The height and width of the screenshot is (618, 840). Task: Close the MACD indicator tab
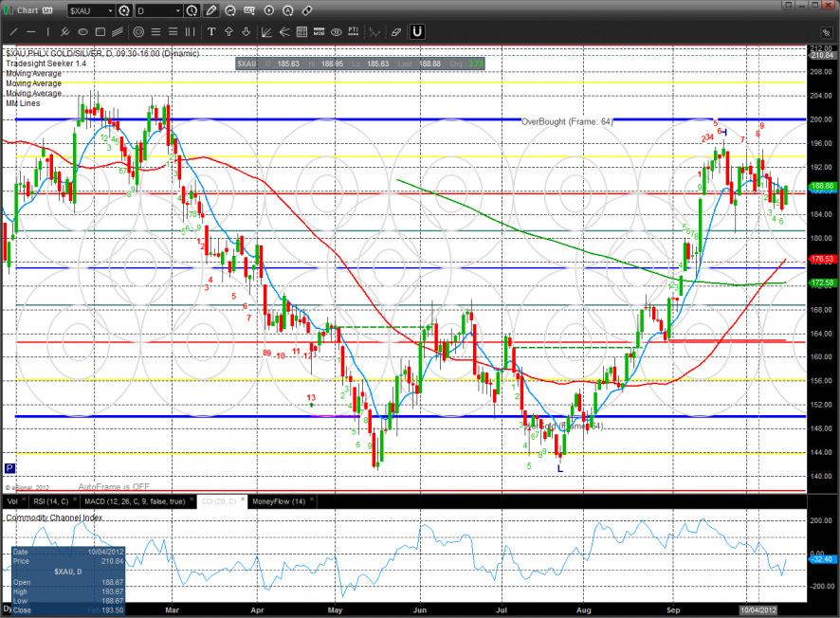point(192,500)
